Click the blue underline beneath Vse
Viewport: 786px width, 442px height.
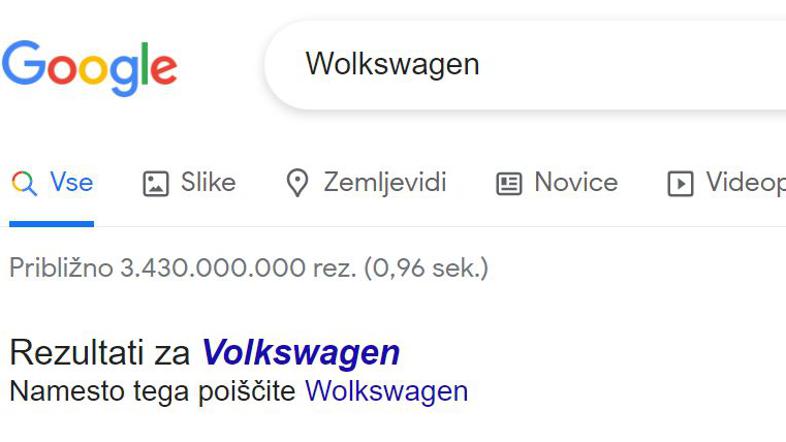coord(52,224)
